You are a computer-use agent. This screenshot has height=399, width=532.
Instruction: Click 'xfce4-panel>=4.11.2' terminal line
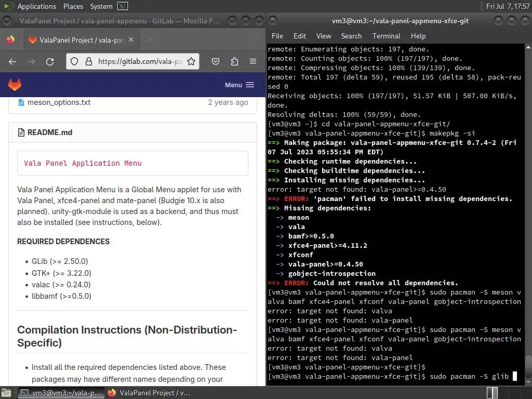tap(328, 245)
